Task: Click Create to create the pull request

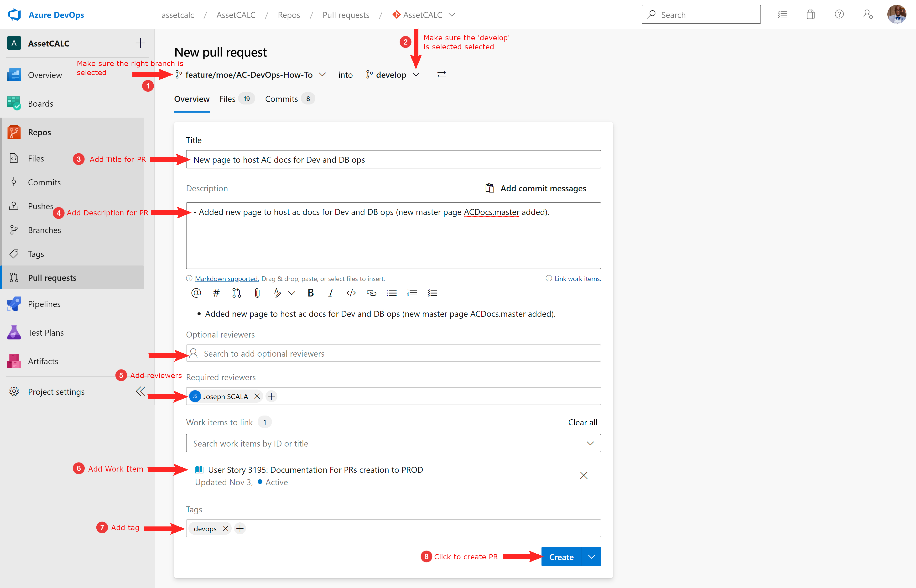Action: [561, 557]
